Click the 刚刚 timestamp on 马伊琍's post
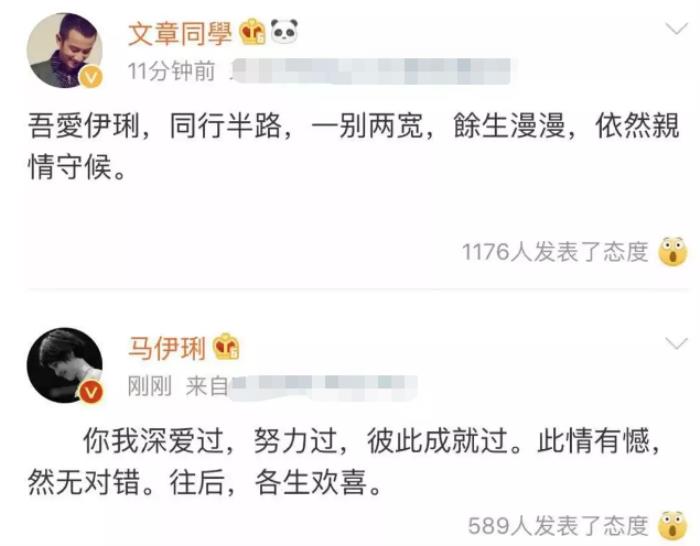The height and width of the screenshot is (546, 700). tap(150, 386)
